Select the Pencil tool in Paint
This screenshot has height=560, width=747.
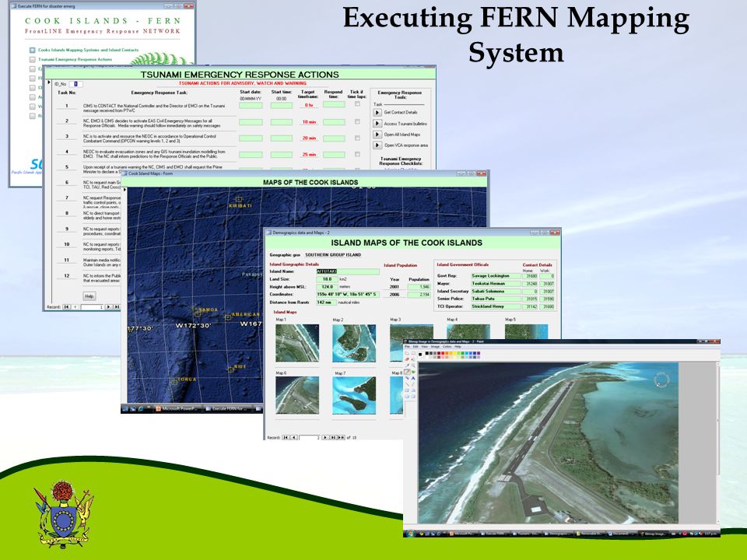click(x=407, y=372)
